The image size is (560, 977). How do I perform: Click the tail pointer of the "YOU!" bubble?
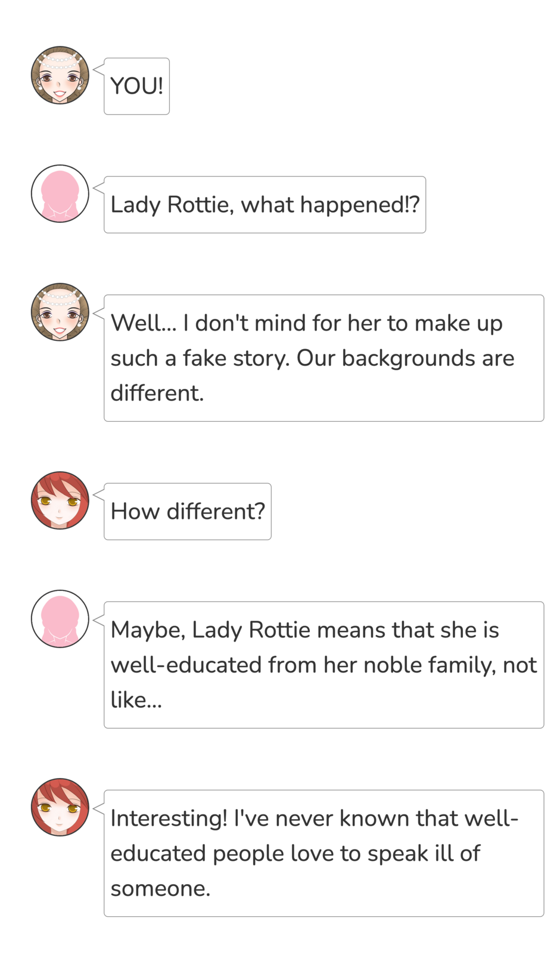99,70
